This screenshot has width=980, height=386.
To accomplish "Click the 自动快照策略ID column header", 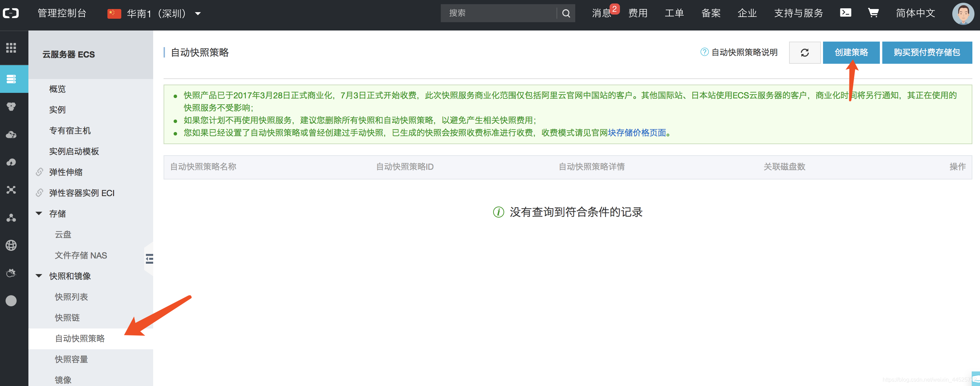I will tap(405, 167).
